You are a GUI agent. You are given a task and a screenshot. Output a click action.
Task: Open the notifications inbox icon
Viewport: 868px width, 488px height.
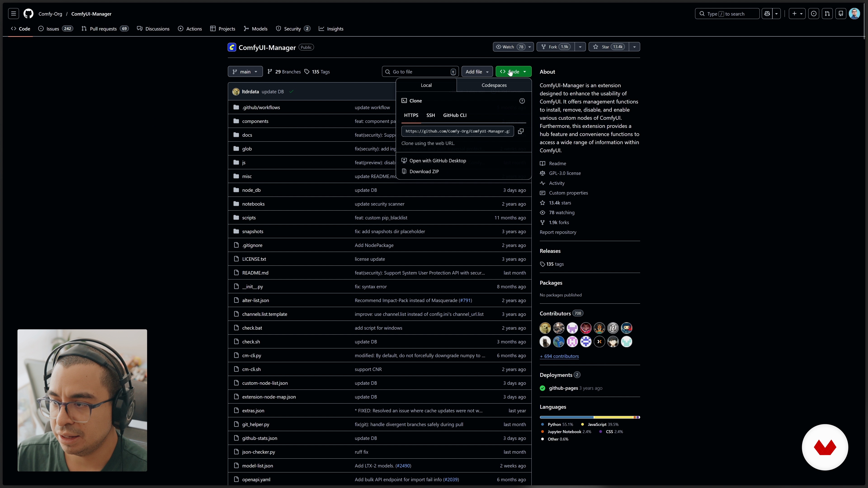841,14
